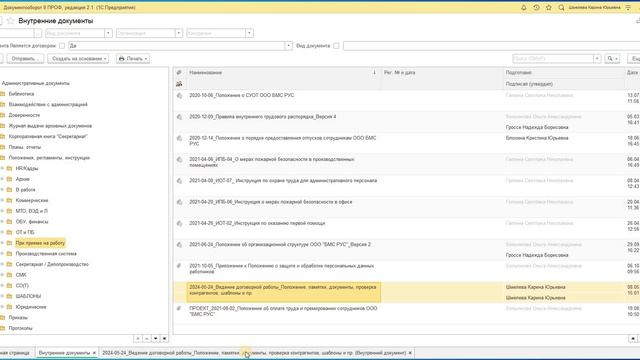Toggle the Вид документа checkbox
The height and width of the screenshot is (360, 640).
pos(336,46)
